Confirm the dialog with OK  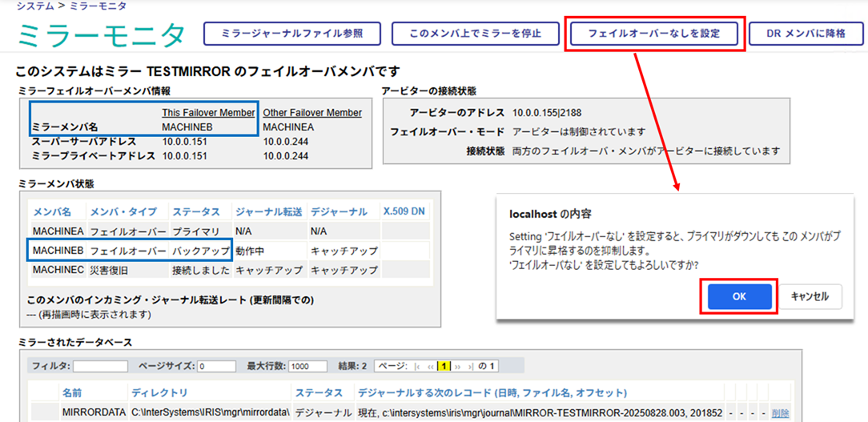click(739, 296)
